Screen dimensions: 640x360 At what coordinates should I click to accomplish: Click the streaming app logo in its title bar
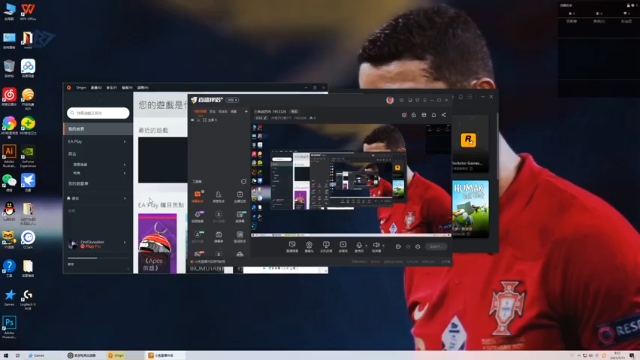pos(207,100)
